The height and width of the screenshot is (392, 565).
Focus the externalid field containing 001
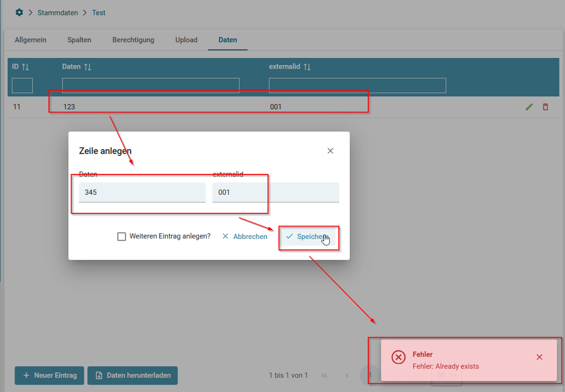[x=276, y=192]
